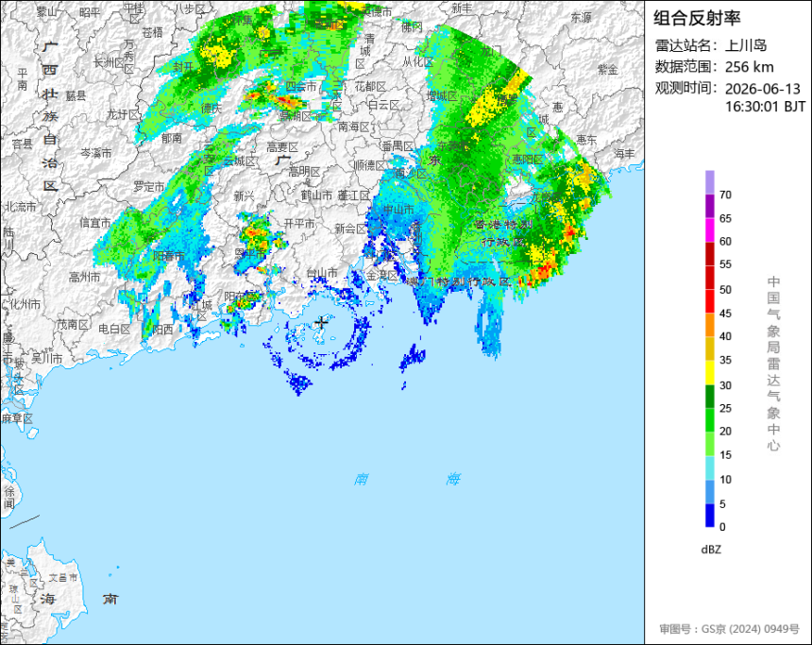The width and height of the screenshot is (812, 645).
Task: Click the '封开' map label
Action: (x=183, y=67)
